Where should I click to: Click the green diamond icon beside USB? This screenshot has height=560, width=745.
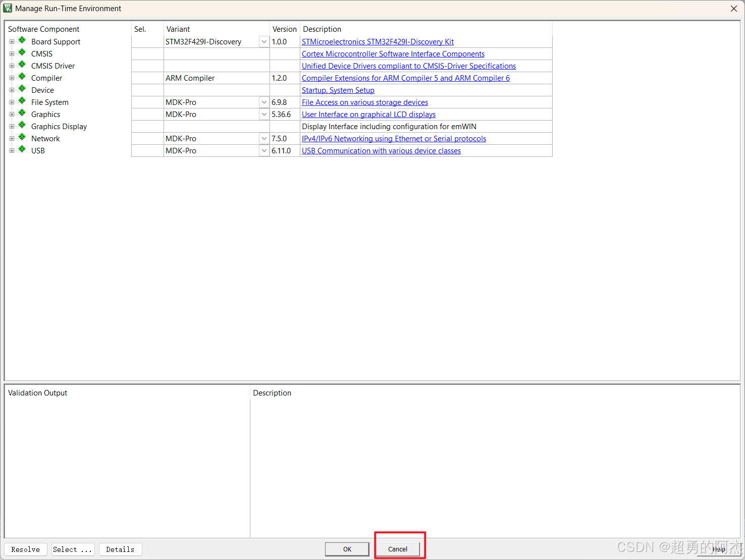pos(22,149)
